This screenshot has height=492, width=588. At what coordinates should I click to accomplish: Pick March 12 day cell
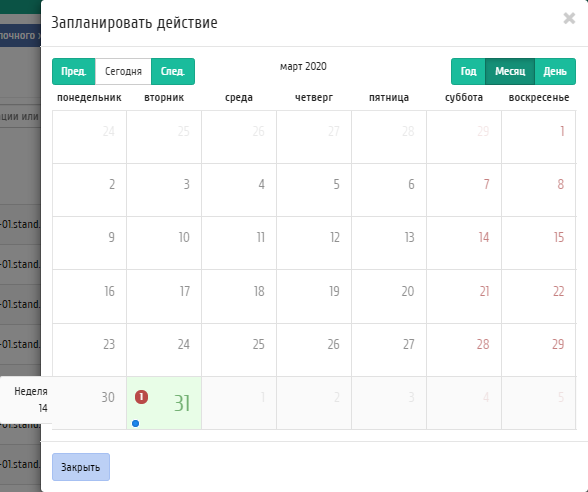pyautogui.click(x=314, y=243)
